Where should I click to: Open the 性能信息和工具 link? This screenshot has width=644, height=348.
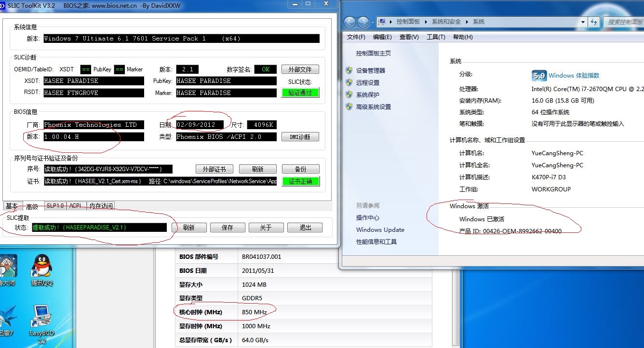pos(376,242)
